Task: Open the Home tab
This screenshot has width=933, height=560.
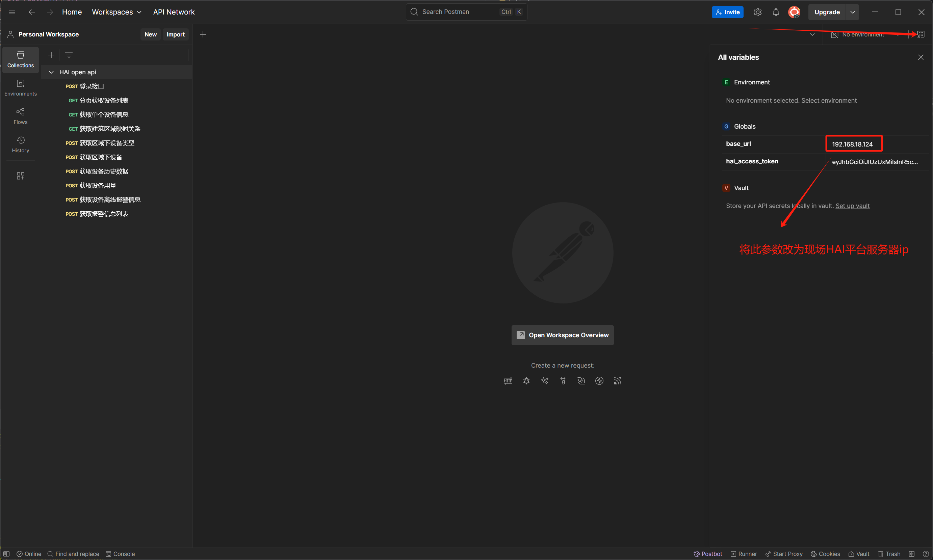Action: point(72,12)
